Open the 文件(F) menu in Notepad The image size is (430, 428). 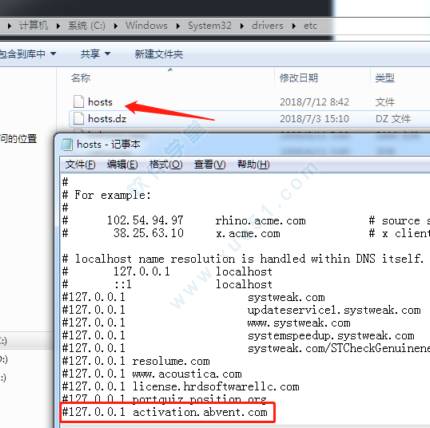80,165
